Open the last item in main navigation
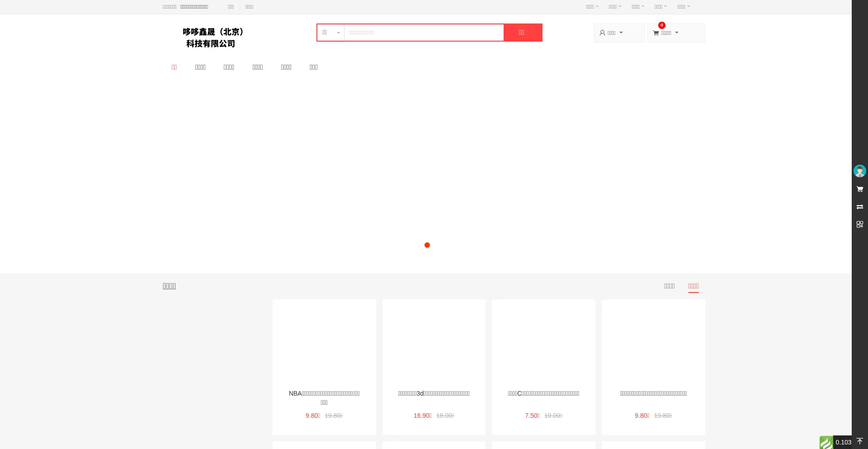868x449 pixels. point(313,67)
